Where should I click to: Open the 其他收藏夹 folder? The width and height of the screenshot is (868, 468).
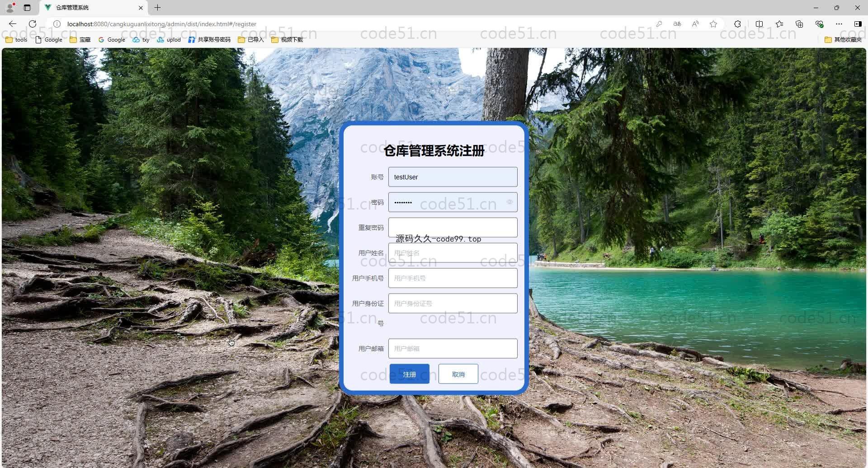[x=843, y=40]
